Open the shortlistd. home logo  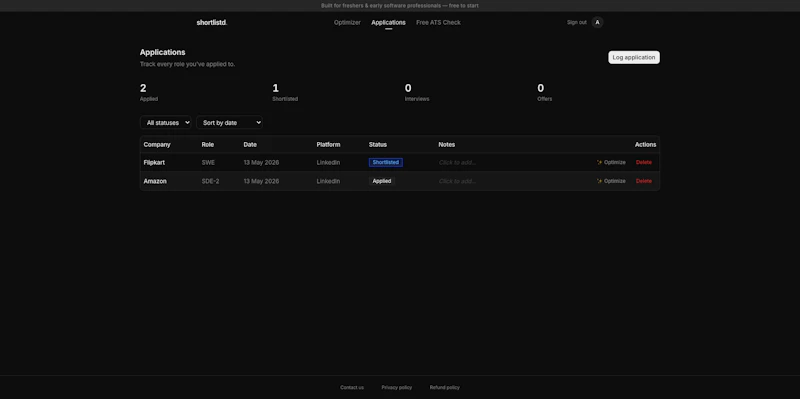point(212,22)
